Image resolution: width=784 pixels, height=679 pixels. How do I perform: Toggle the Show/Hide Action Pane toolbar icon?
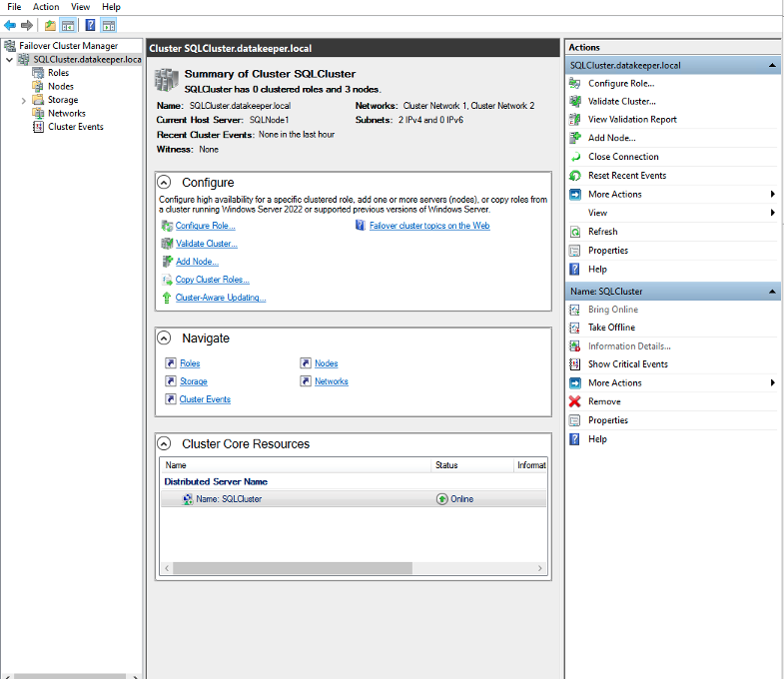point(109,25)
